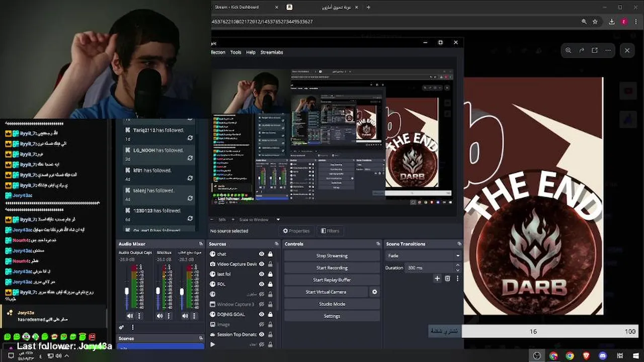The height and width of the screenshot is (362, 644).
Task: Lock the Video Capture Device source
Action: (270, 264)
